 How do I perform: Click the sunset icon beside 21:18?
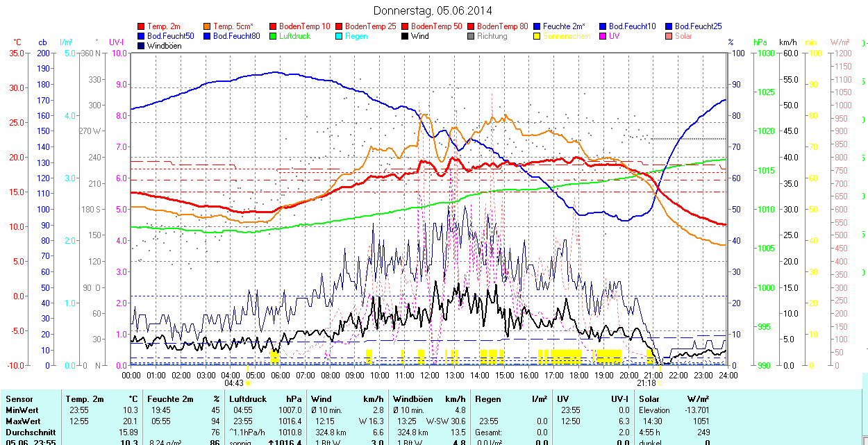(x=660, y=383)
